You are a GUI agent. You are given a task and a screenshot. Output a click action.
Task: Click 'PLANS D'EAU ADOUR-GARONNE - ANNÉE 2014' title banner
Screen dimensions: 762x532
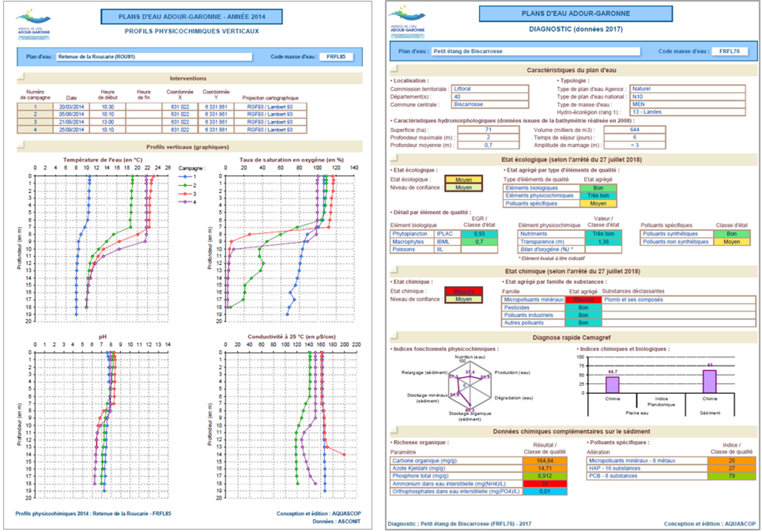(x=192, y=17)
